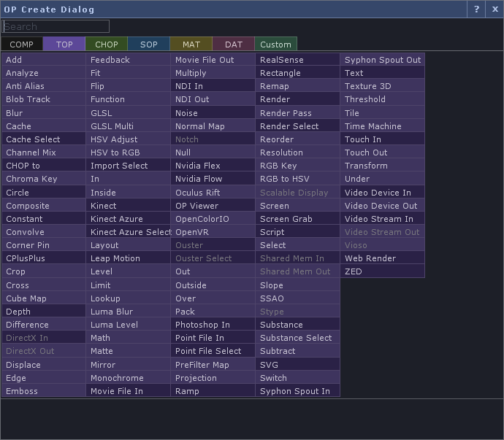Pick the RealSense operator
The width and height of the screenshot is (504, 440).
point(297,60)
